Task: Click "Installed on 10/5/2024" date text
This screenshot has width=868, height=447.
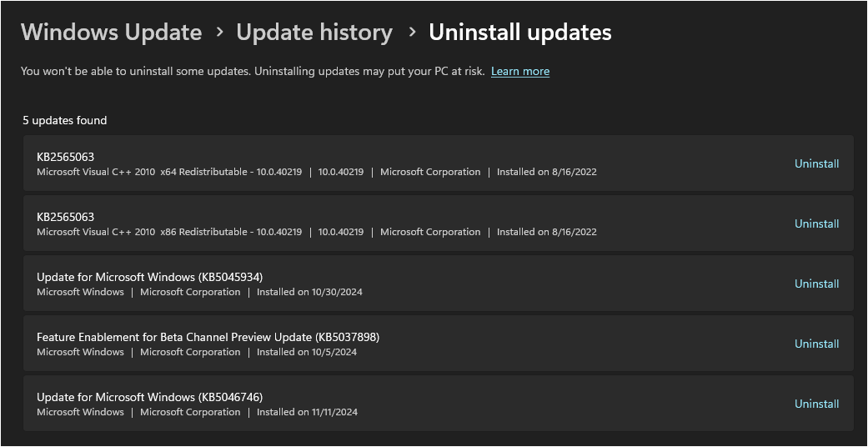Action: 306,352
